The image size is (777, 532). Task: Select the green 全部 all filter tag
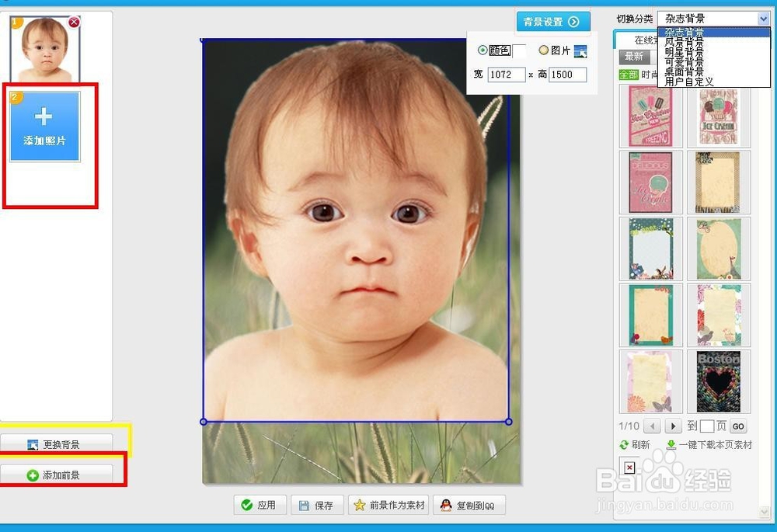pos(629,75)
